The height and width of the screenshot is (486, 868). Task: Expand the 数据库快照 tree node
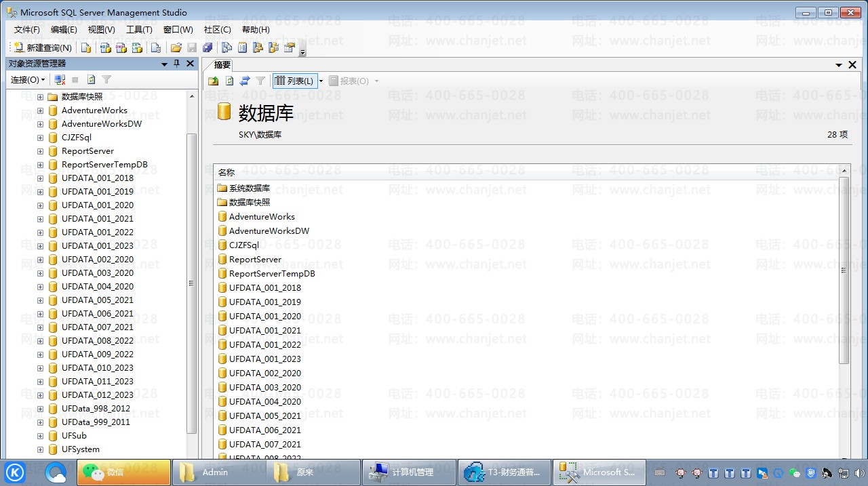(40, 97)
